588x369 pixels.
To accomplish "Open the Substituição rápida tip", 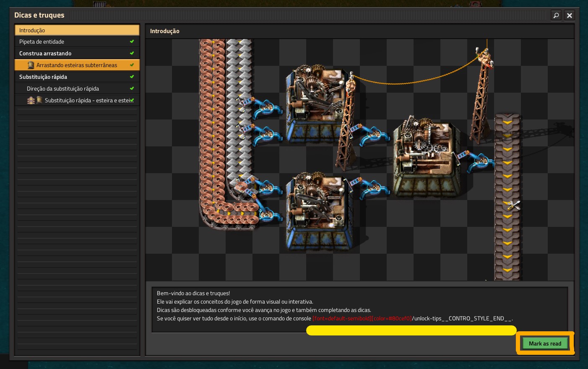I will tap(77, 77).
